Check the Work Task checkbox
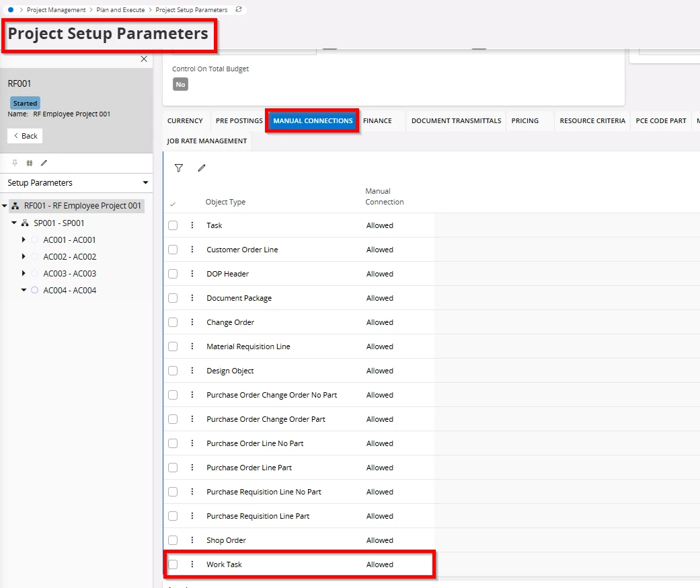 (173, 564)
